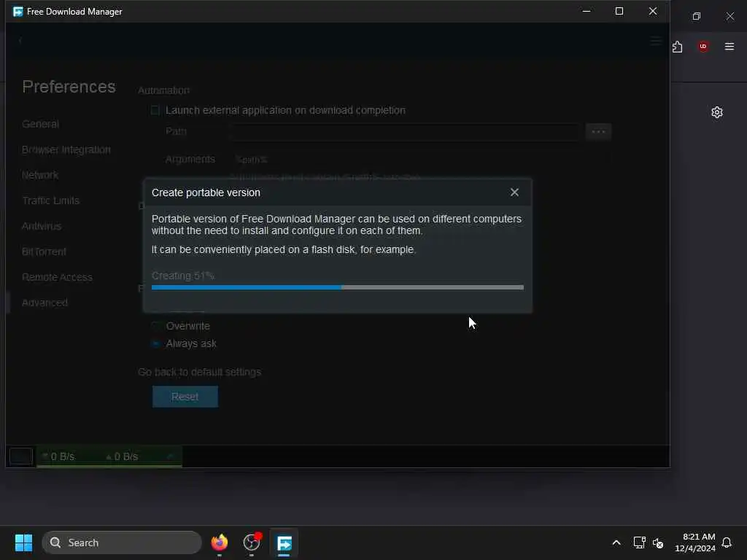Select the Overwrite radio option
The width and height of the screenshot is (747, 560).
155,326
